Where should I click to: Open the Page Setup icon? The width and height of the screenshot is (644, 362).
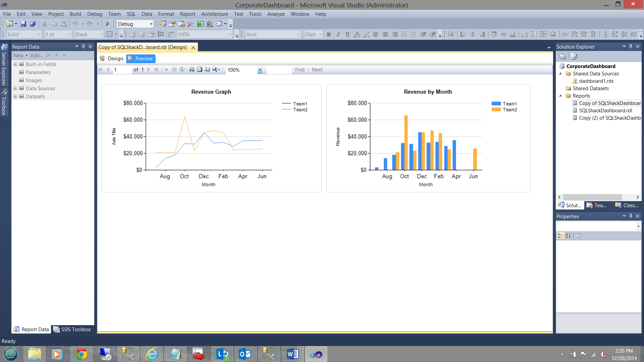207,70
